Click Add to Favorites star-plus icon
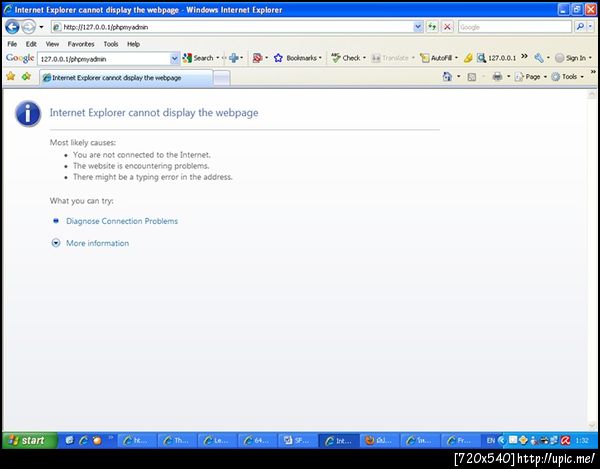Viewport: 600px width, 469px height. pyautogui.click(x=26, y=76)
